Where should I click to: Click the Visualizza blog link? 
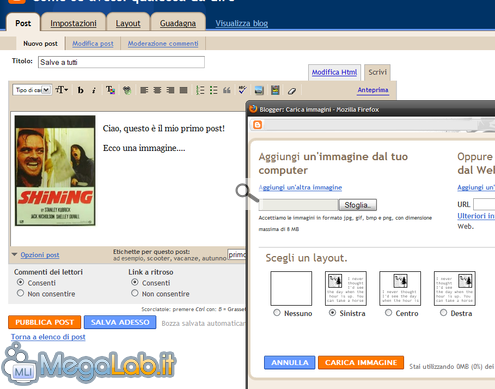pos(242,23)
